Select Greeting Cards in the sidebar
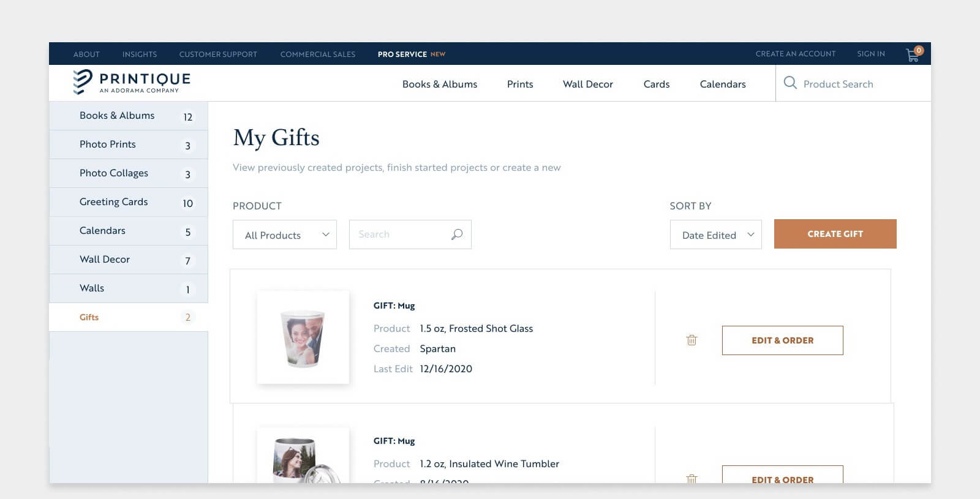 point(129,202)
